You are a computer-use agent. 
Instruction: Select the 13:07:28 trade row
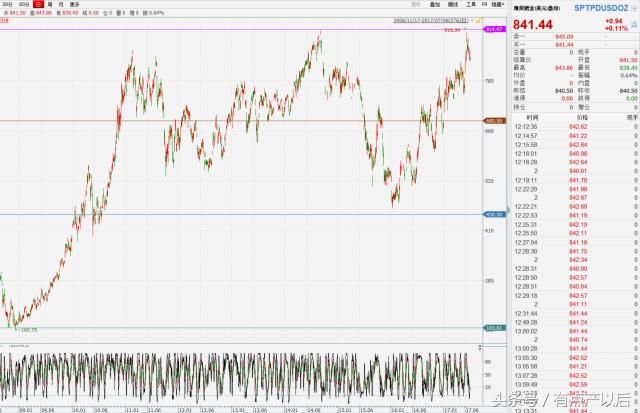coord(576,375)
